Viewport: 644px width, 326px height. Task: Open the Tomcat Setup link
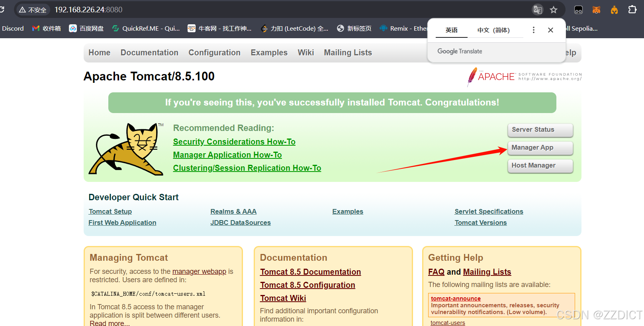pyautogui.click(x=110, y=211)
